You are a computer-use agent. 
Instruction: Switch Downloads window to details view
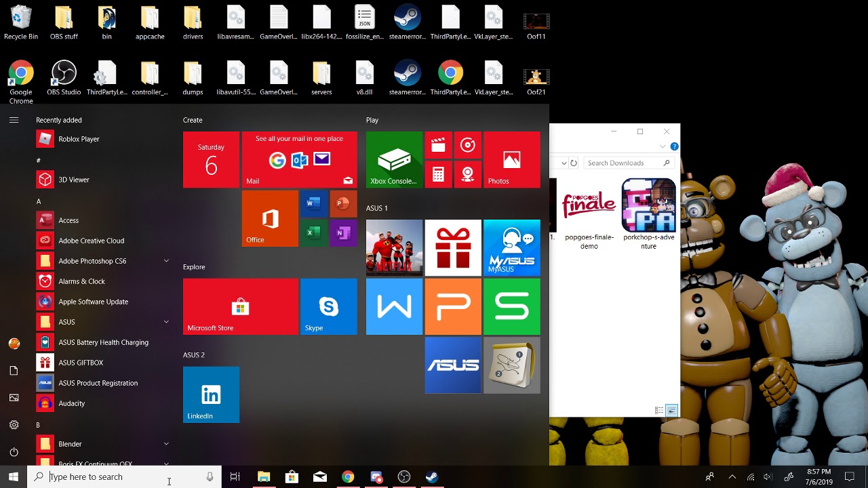(x=659, y=411)
